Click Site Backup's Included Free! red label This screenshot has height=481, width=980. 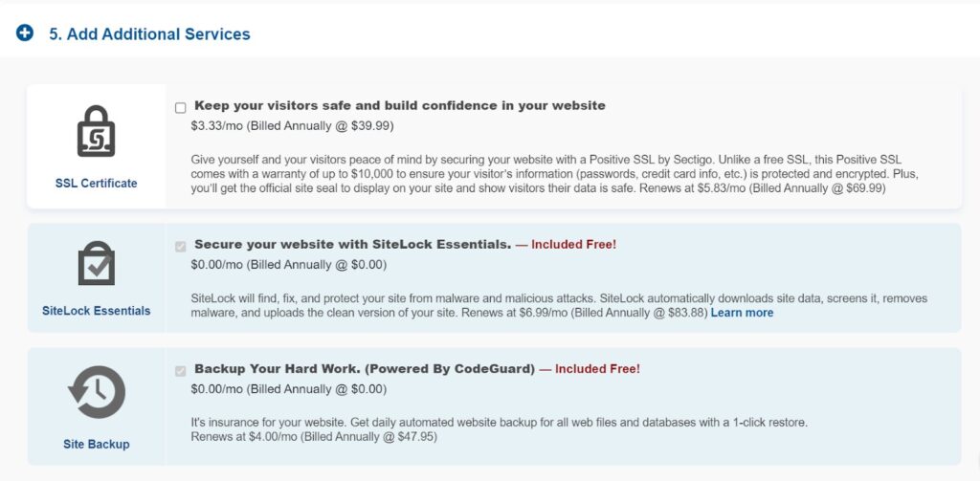click(590, 368)
